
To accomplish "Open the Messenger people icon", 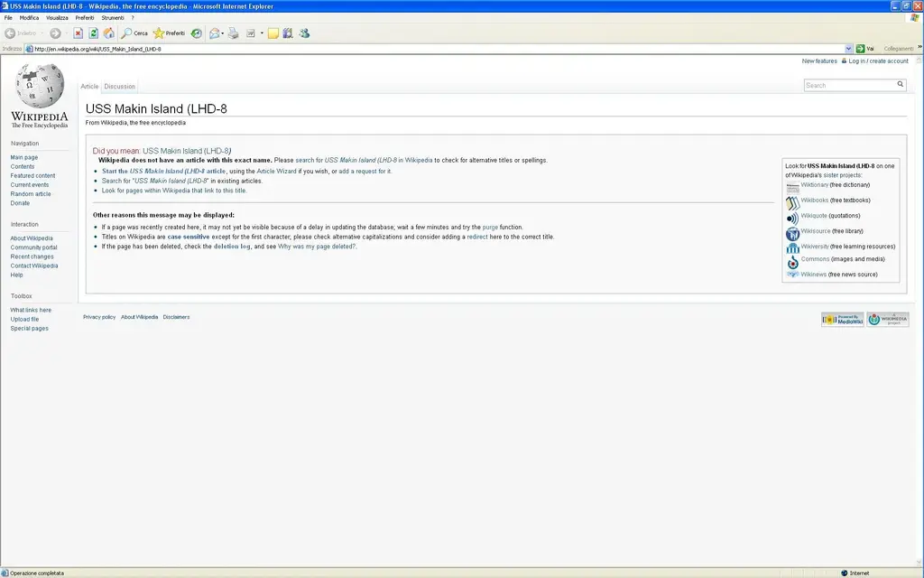I will pyautogui.click(x=304, y=33).
